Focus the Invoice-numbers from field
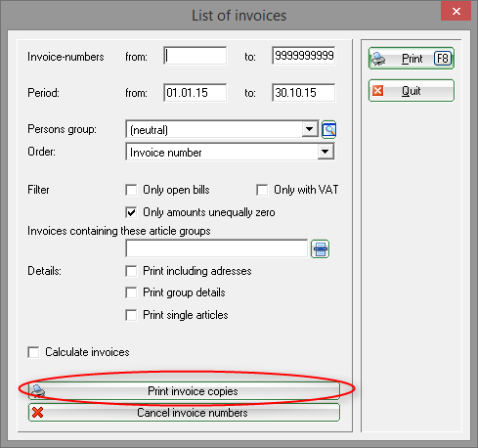This screenshot has width=478, height=448. [x=196, y=56]
